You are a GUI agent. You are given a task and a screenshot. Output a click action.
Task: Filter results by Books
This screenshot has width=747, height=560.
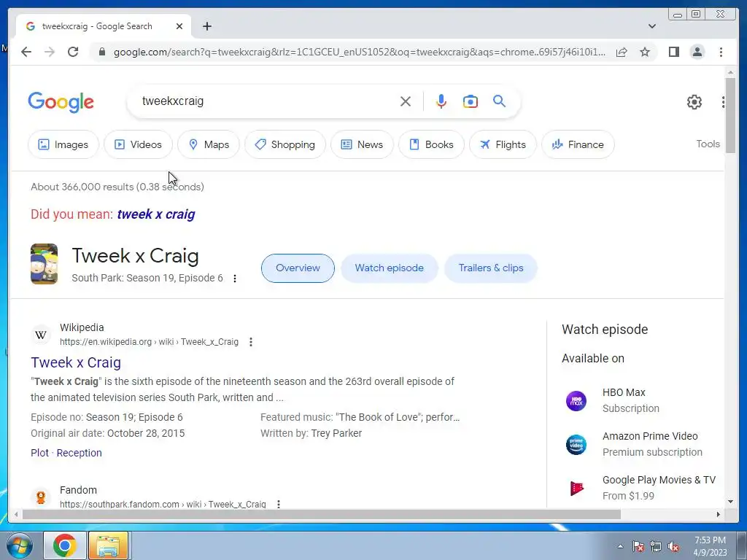click(x=431, y=144)
